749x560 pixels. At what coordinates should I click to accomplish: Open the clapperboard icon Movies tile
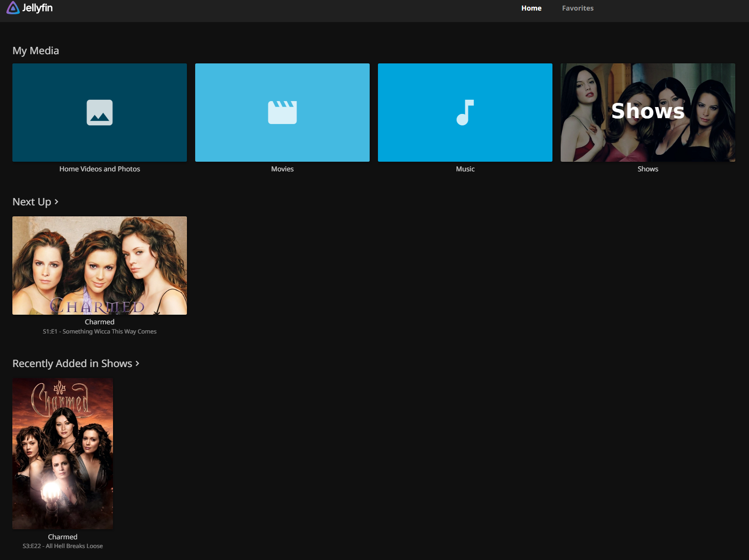point(282,113)
